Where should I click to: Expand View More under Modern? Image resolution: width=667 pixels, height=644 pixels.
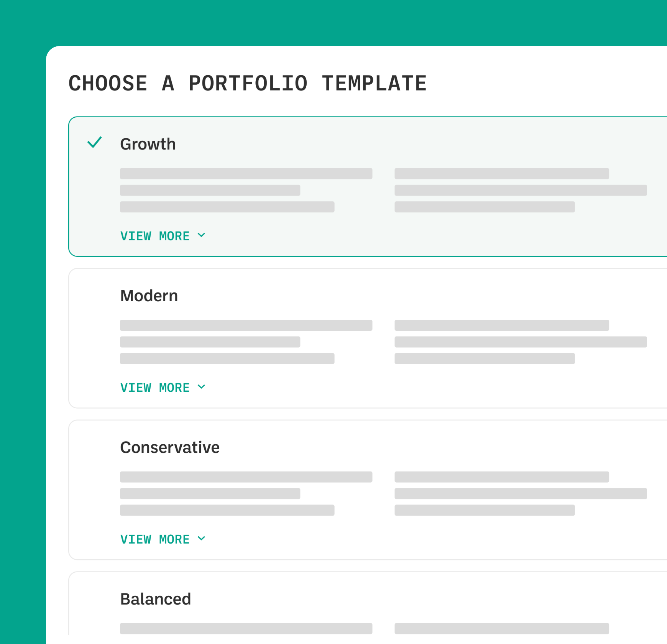tap(155, 388)
